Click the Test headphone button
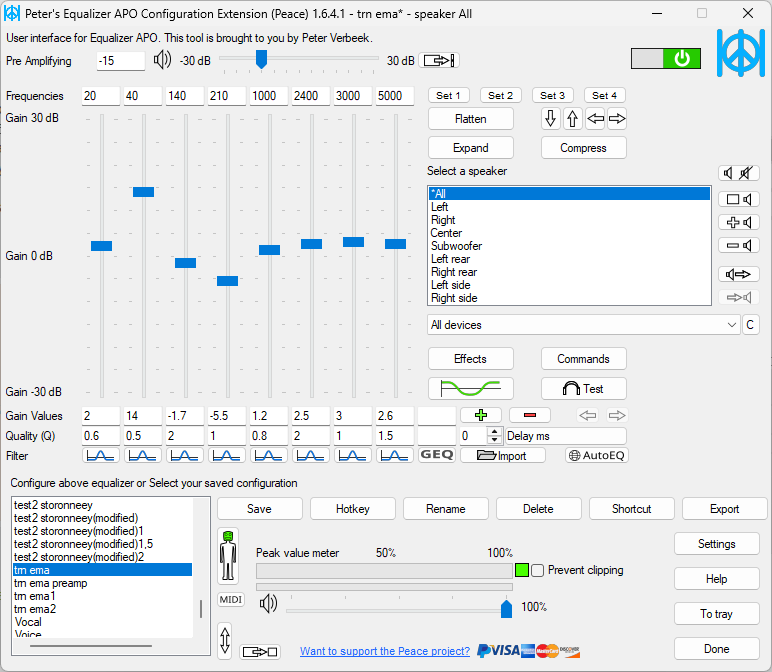The width and height of the screenshot is (772, 672). 583,388
